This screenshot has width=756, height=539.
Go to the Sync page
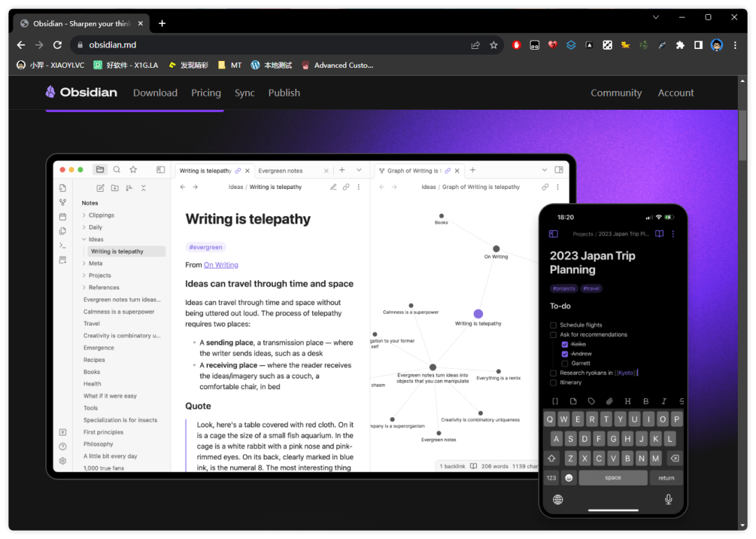244,92
